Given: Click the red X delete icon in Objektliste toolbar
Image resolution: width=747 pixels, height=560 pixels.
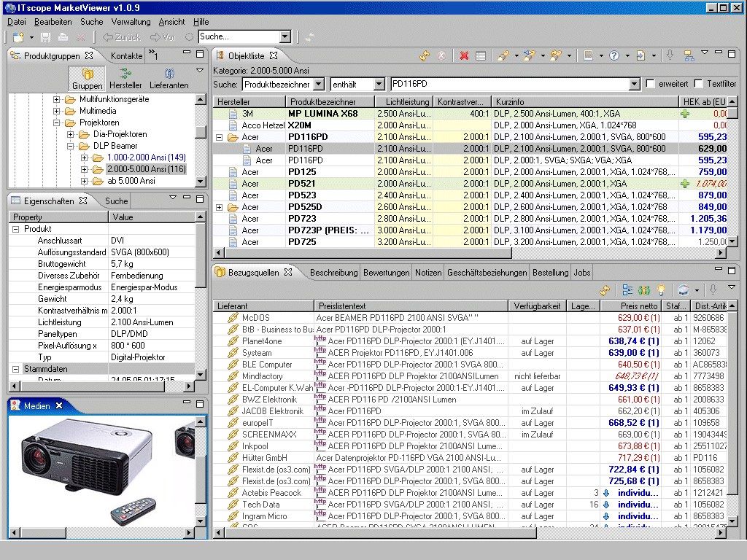Looking at the screenshot, I should click(463, 55).
